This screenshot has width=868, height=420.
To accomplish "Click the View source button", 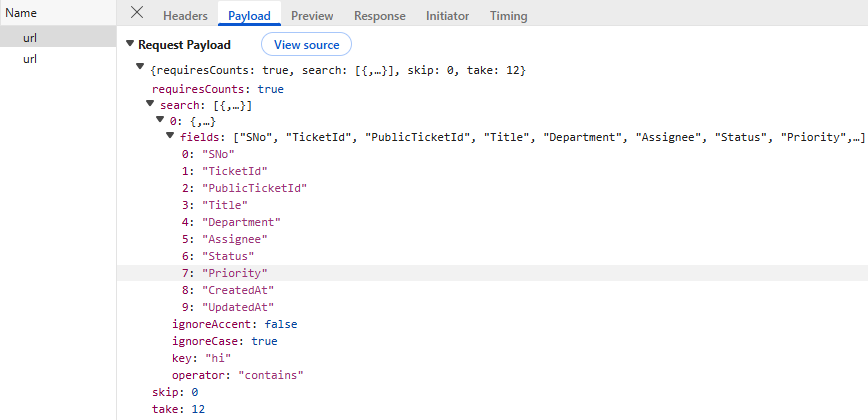I will [306, 45].
